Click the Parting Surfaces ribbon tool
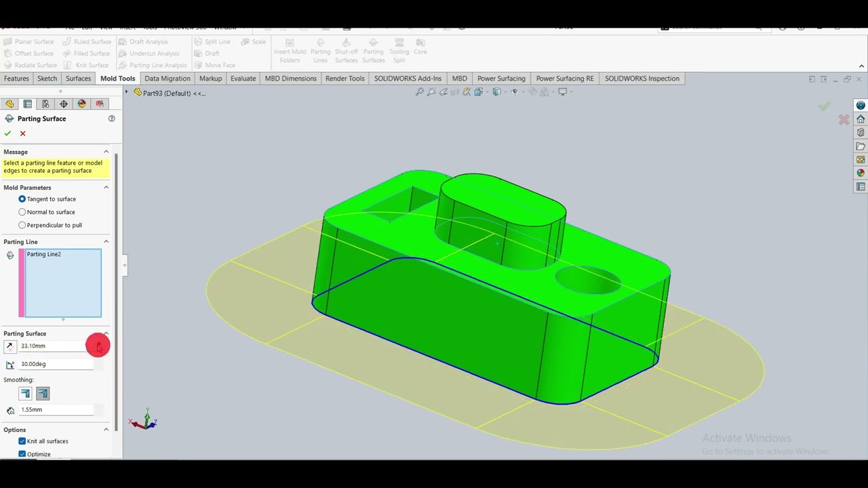Image resolution: width=868 pixels, height=488 pixels. [373, 52]
